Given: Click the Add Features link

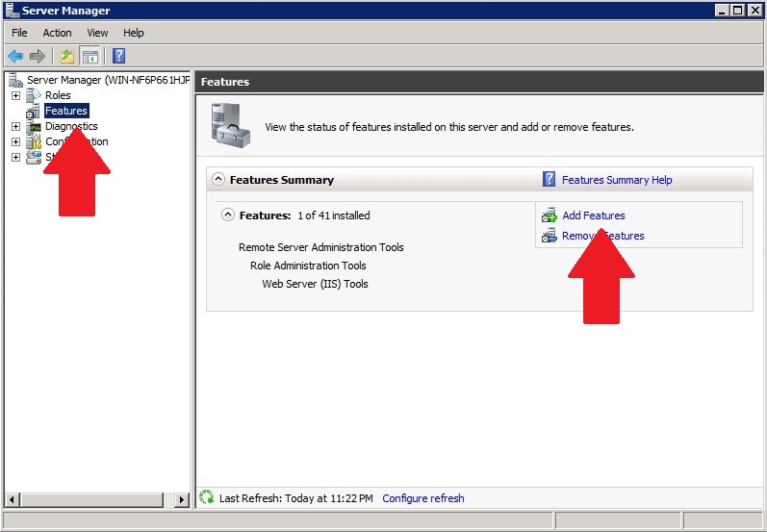Looking at the screenshot, I should click(x=594, y=215).
